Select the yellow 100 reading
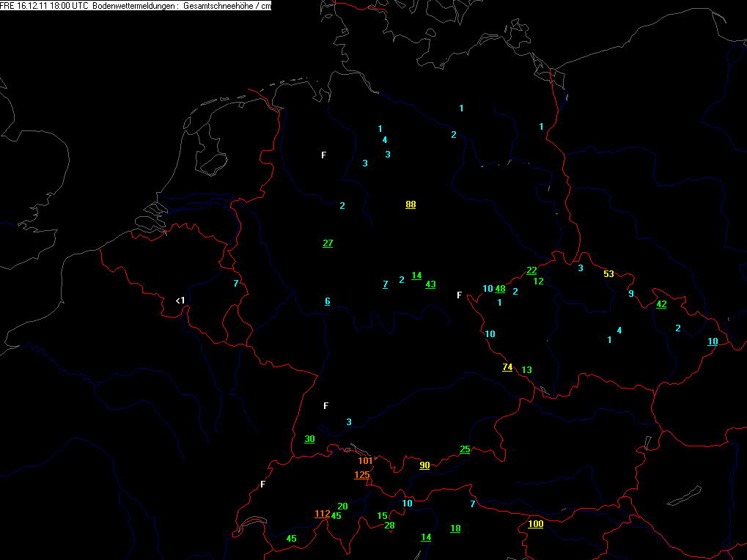The image size is (747, 560). click(535, 524)
